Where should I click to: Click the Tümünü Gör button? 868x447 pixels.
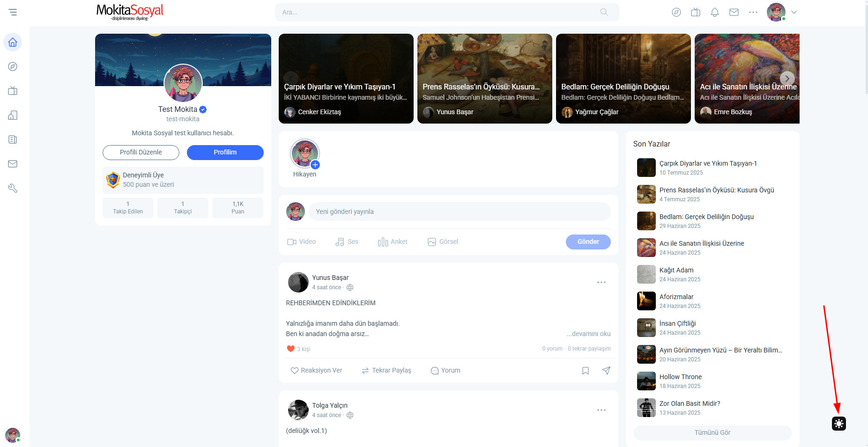pos(712,432)
